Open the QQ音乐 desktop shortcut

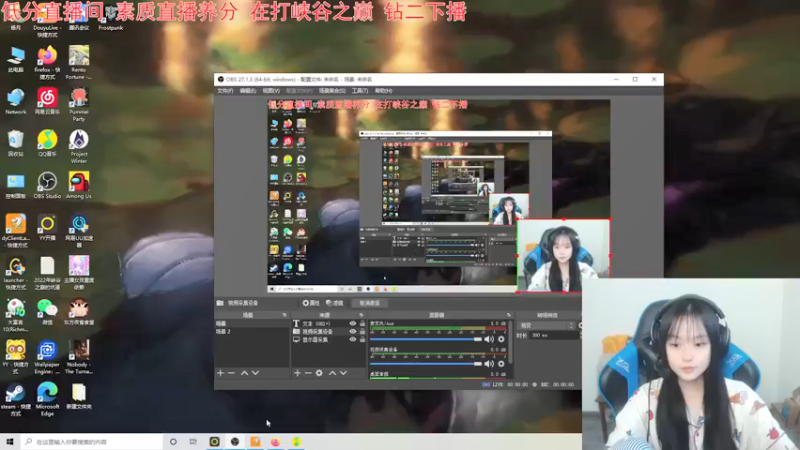[x=47, y=143]
